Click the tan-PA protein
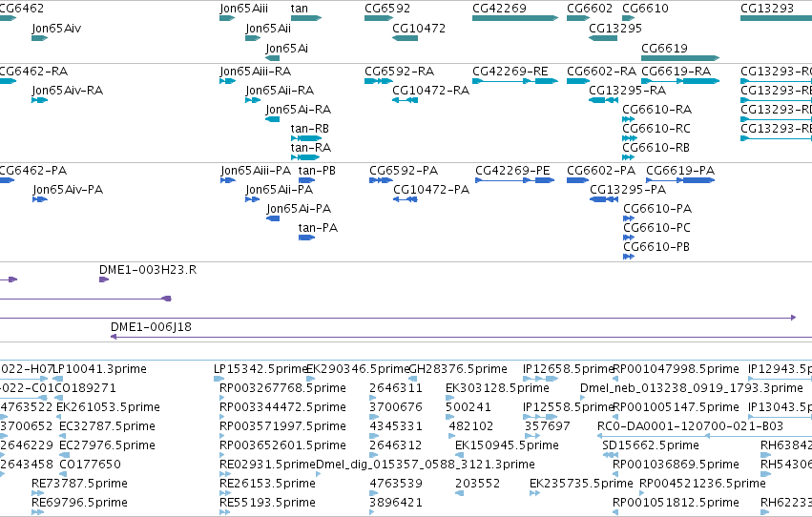 coord(306,238)
